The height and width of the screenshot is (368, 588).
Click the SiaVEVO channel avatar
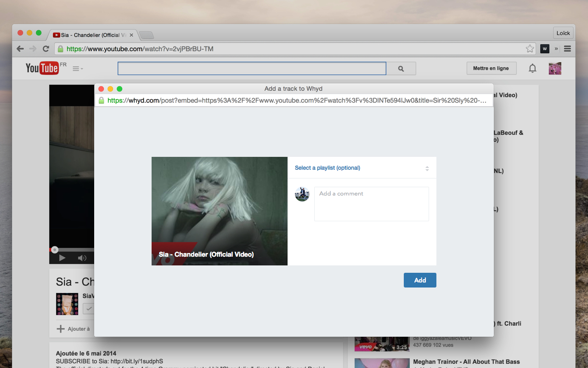click(67, 304)
